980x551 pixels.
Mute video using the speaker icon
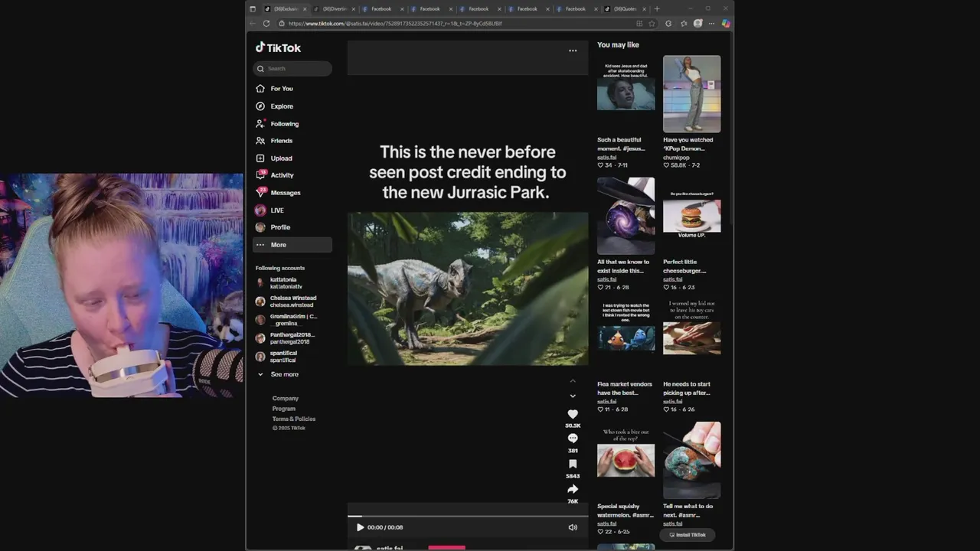(573, 527)
